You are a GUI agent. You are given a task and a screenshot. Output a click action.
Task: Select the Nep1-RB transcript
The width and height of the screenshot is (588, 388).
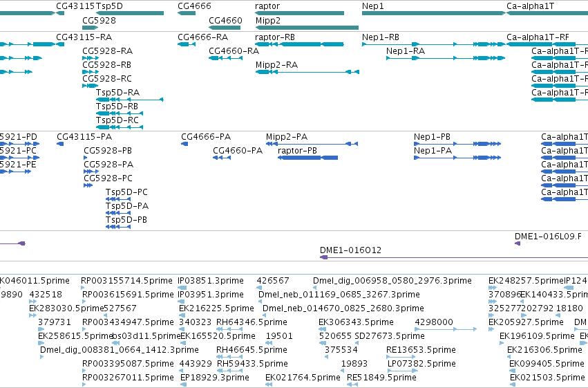tap(434, 44)
